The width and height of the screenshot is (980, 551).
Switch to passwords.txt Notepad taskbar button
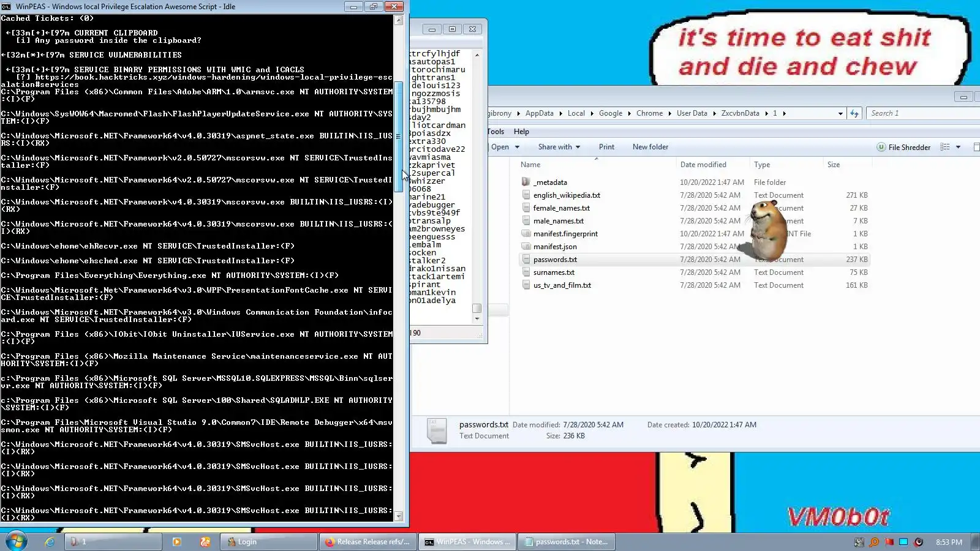click(x=567, y=542)
